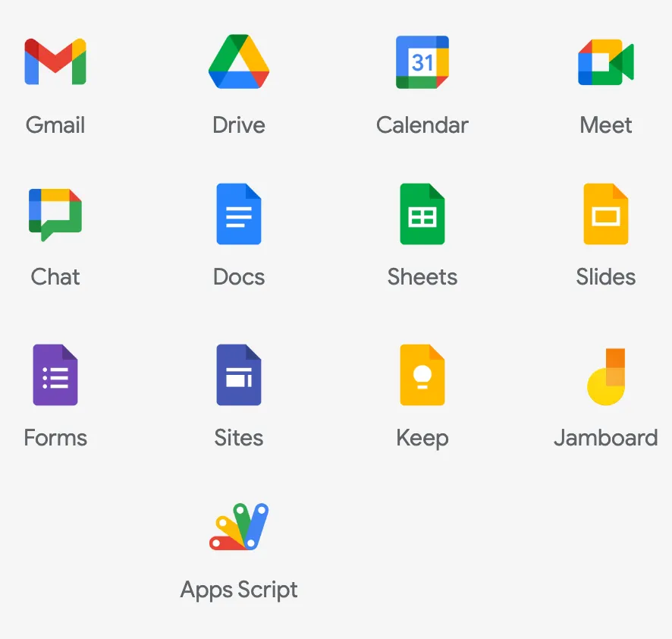The image size is (672, 639).
Task: Open the green Sheets spreadsheet icon
Action: pyautogui.click(x=422, y=214)
